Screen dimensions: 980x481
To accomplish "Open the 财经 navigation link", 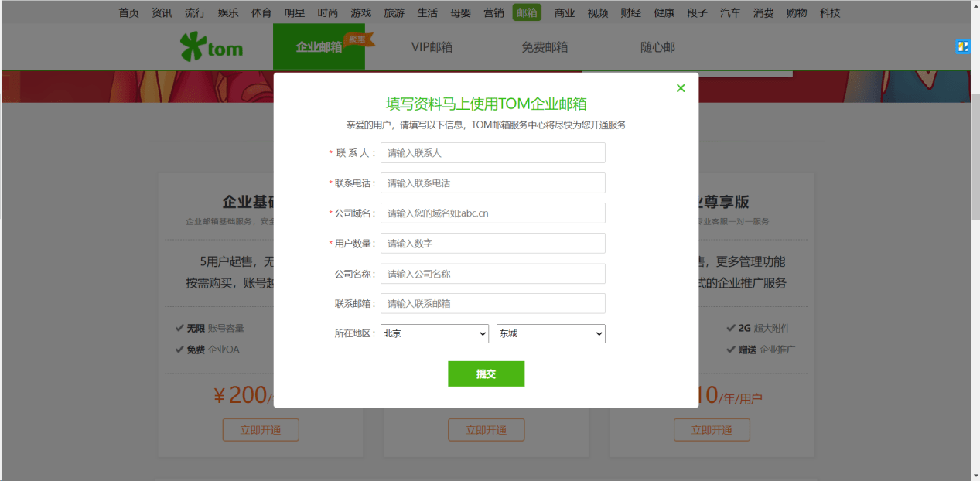I will (630, 12).
